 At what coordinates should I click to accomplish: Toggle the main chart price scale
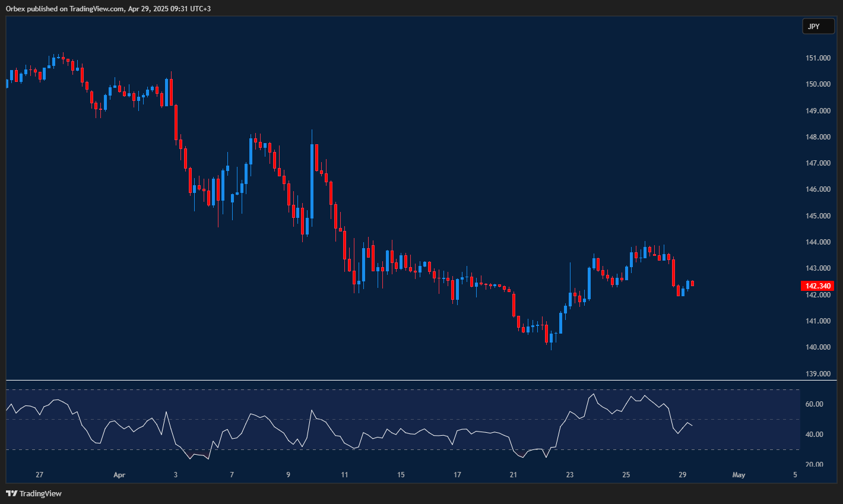tap(817, 208)
